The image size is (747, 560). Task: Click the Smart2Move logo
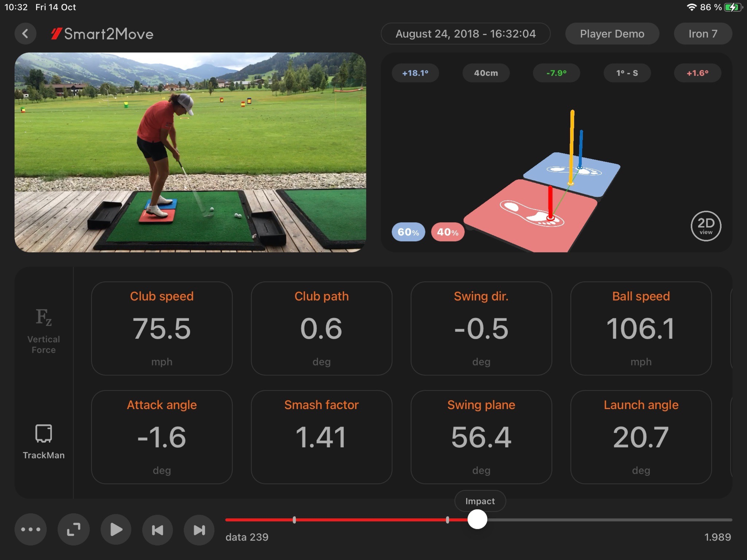coord(102,34)
